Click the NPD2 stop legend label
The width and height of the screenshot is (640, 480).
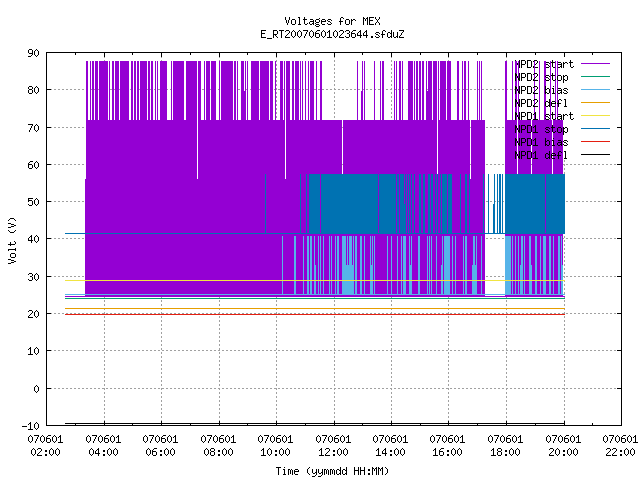[x=541, y=77]
